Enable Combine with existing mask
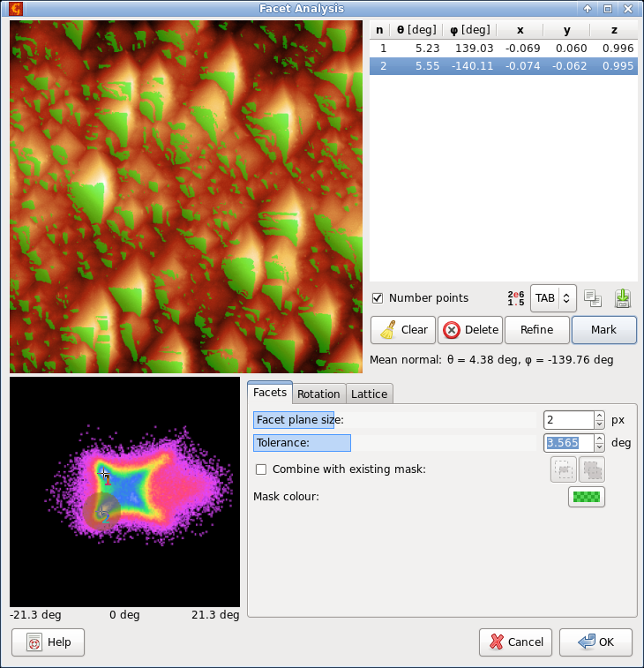 click(261, 469)
